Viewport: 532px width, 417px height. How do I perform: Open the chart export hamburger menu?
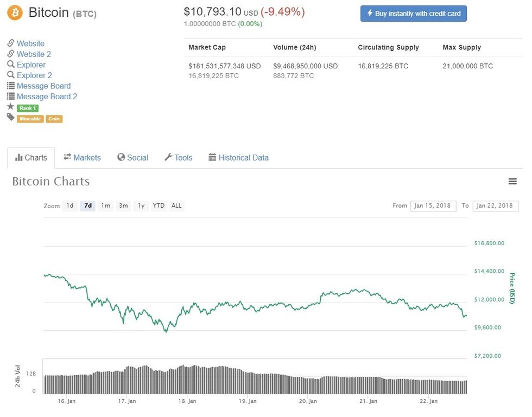512,181
